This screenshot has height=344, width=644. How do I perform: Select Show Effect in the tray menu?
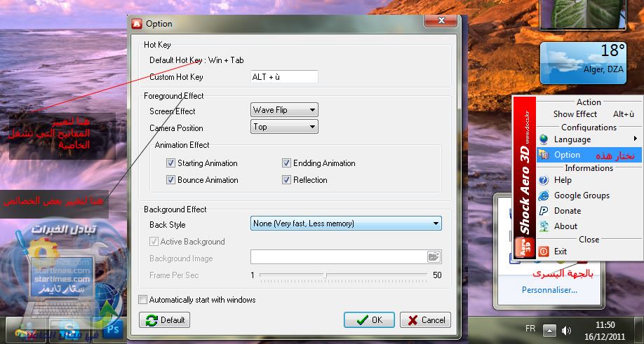click(575, 114)
